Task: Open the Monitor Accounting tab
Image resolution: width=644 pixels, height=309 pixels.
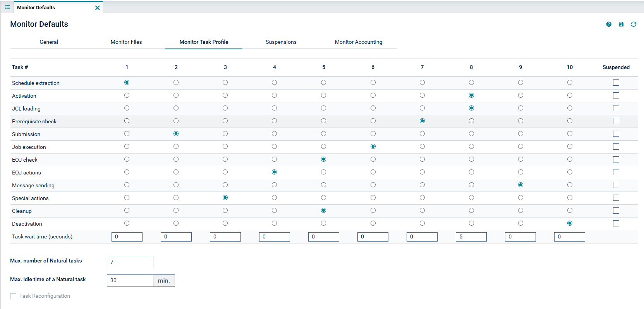Action: 359,42
